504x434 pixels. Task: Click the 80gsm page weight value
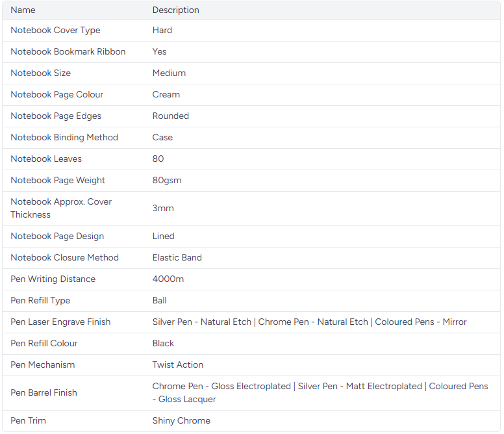tap(168, 181)
